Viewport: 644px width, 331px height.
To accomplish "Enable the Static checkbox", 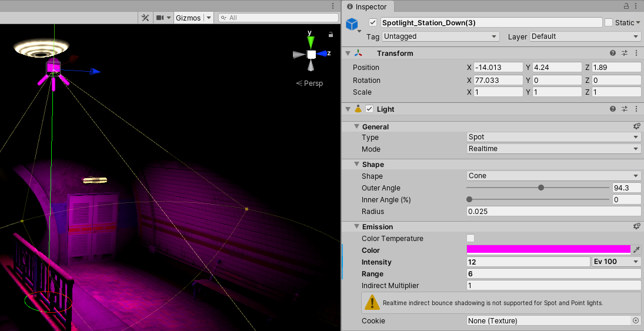I will click(x=609, y=22).
